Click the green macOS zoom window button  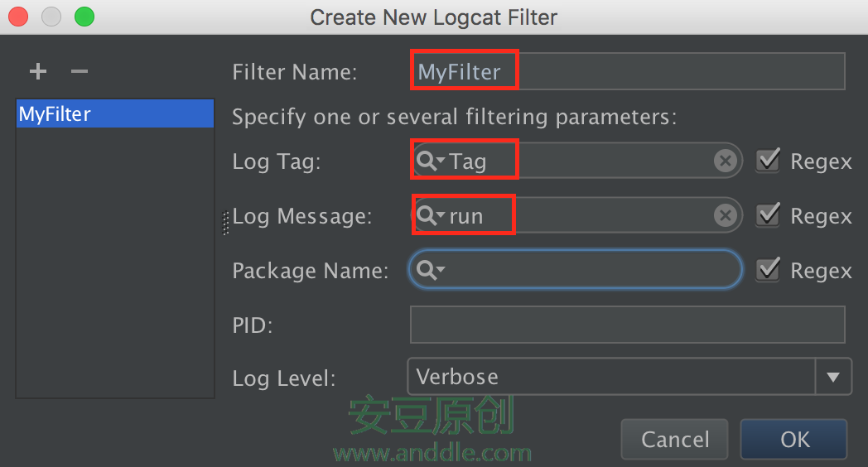(x=84, y=17)
